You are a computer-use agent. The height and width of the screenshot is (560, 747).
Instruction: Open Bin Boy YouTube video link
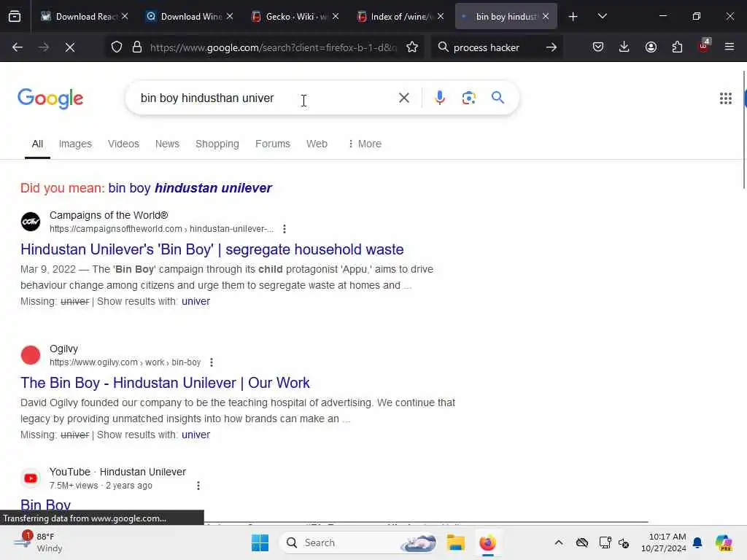[x=46, y=505]
